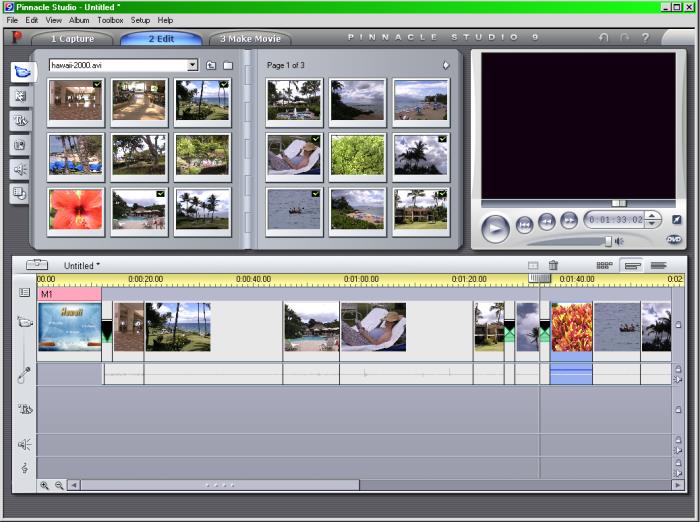Image resolution: width=700 pixels, height=522 pixels.
Task: Toggle full screen preview icon
Action: click(676, 219)
